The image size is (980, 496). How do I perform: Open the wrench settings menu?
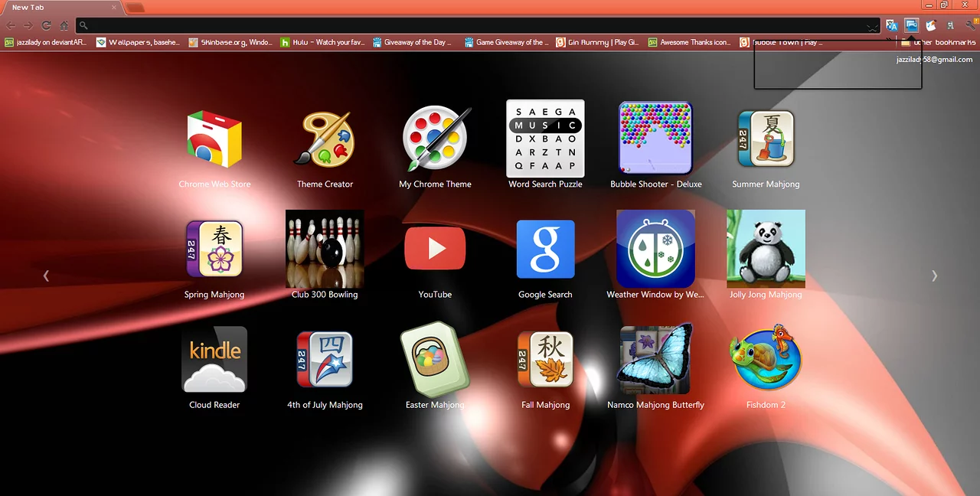coord(971,25)
